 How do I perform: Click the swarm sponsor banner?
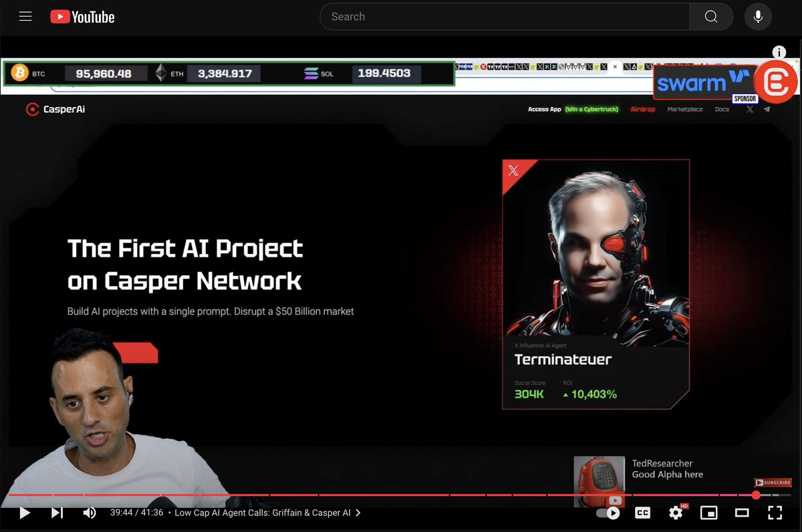coord(704,82)
